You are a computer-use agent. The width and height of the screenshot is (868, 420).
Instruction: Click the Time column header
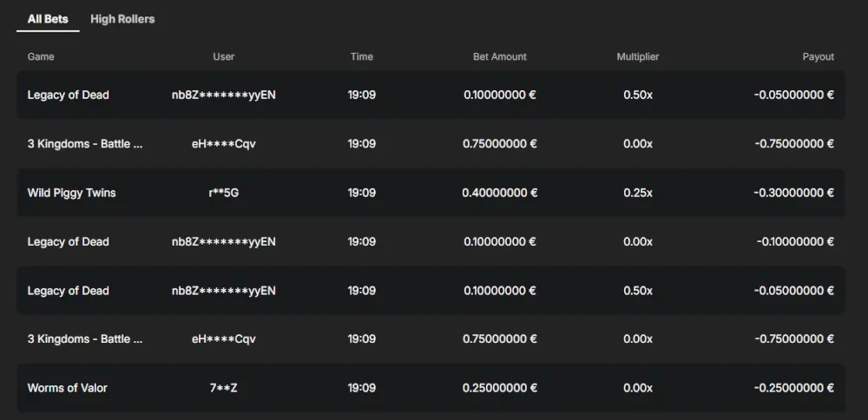click(x=362, y=56)
